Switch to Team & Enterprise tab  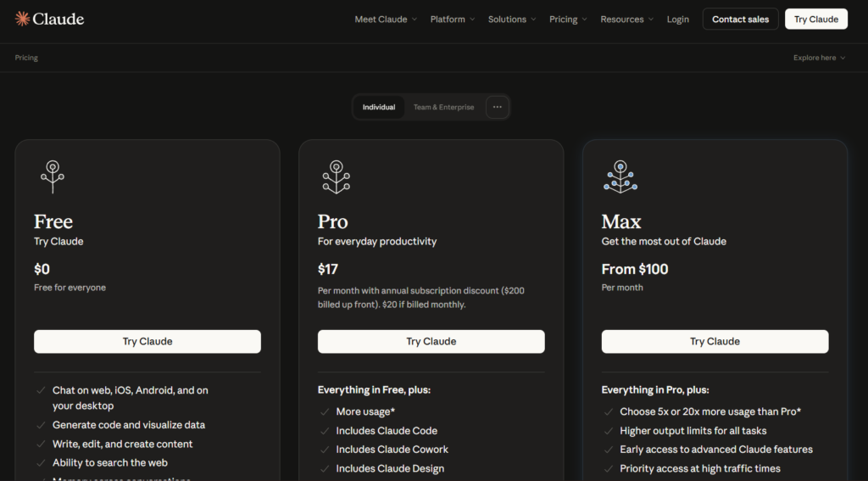coord(443,107)
